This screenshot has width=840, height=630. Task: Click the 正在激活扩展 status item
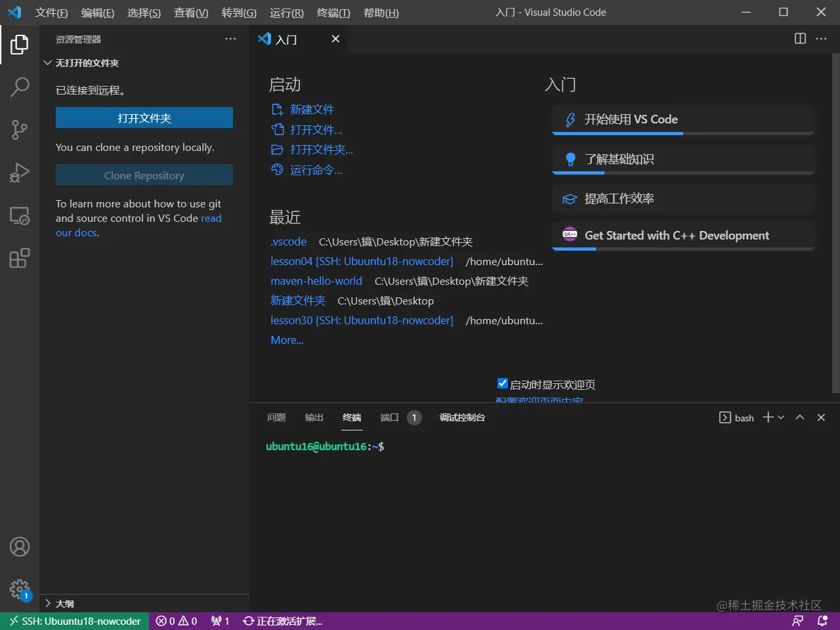[x=283, y=621]
